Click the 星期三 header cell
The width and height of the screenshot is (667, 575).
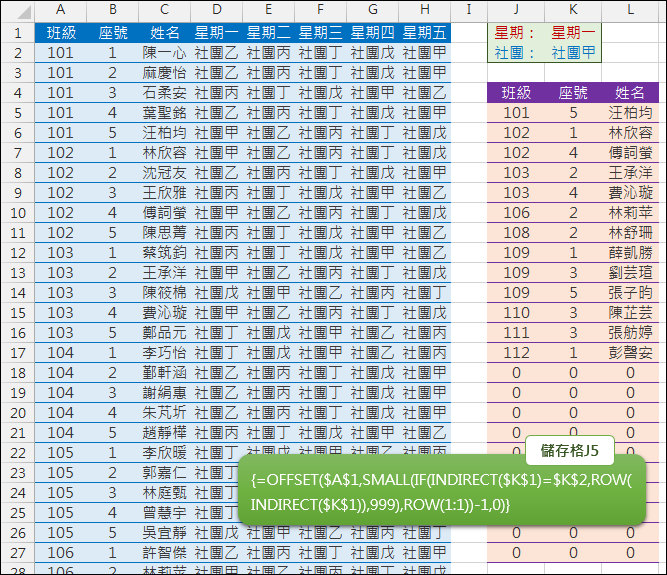point(320,33)
